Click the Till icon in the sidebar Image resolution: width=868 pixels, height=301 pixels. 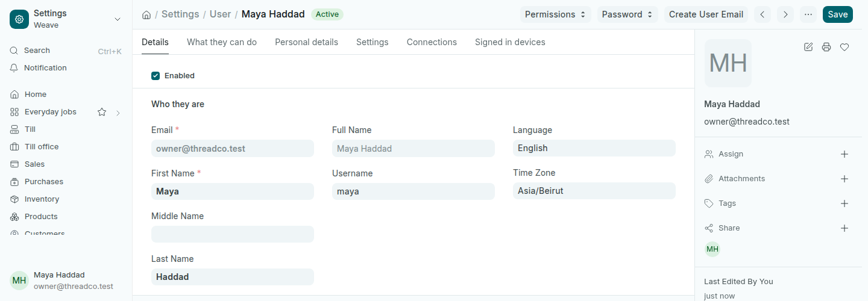[x=14, y=129]
